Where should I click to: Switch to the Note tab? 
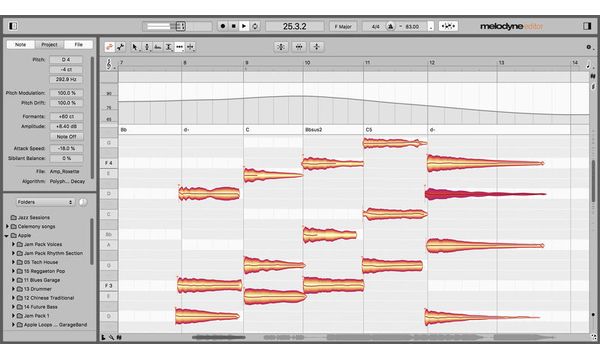21,44
